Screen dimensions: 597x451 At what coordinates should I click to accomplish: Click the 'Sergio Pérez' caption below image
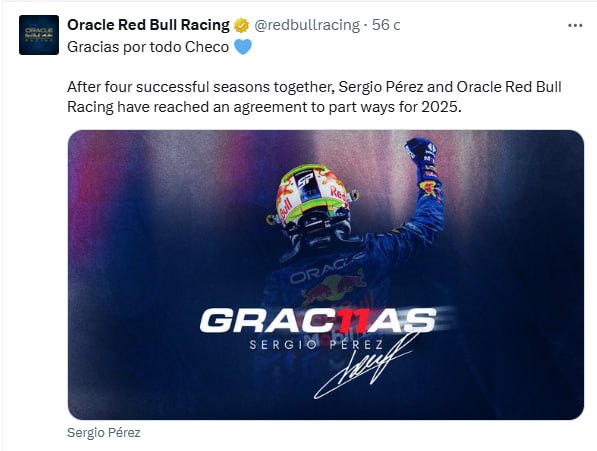click(x=104, y=433)
